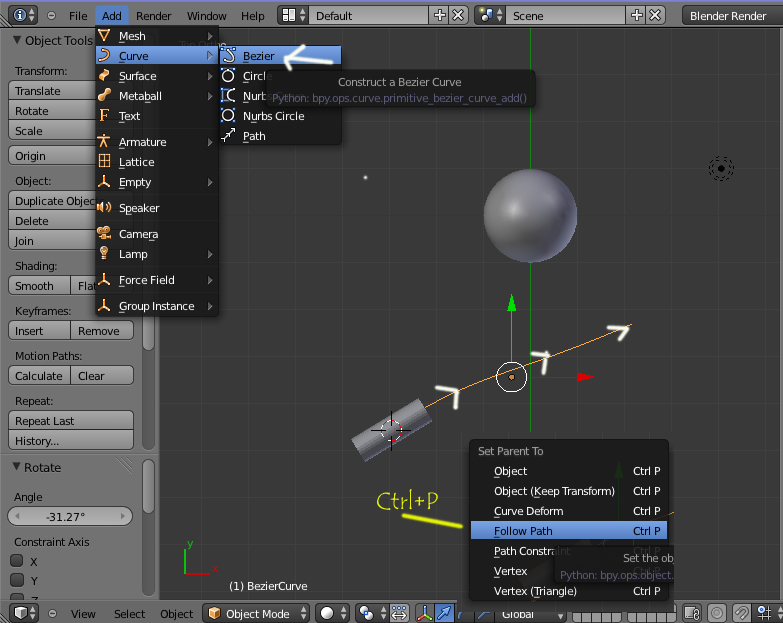Open the screen layout browse icon
783x623 pixels.
coord(293,15)
